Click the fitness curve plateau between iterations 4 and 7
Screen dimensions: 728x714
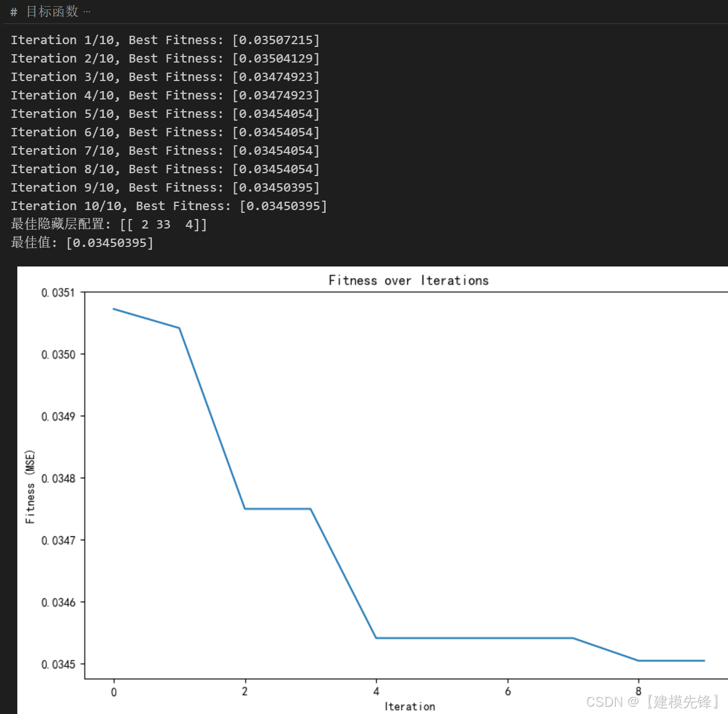[x=475, y=638]
